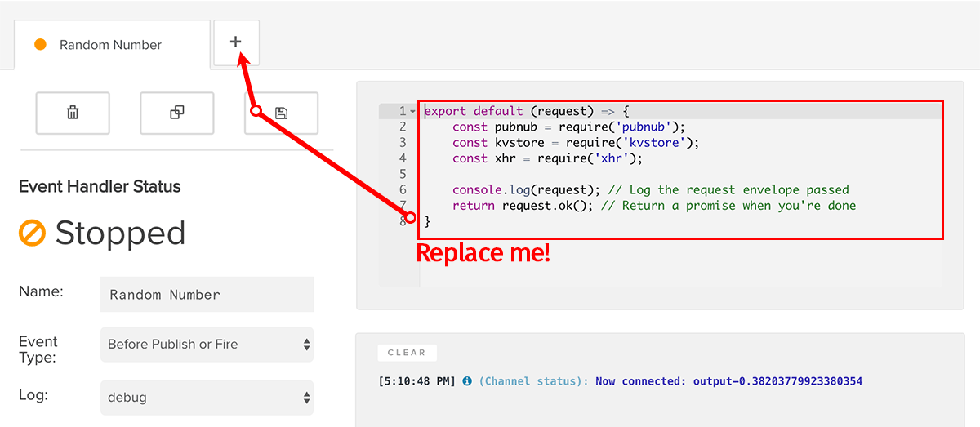Viewport: 980px width, 427px height.
Task: Click the console.log(request) code line
Action: (651, 189)
